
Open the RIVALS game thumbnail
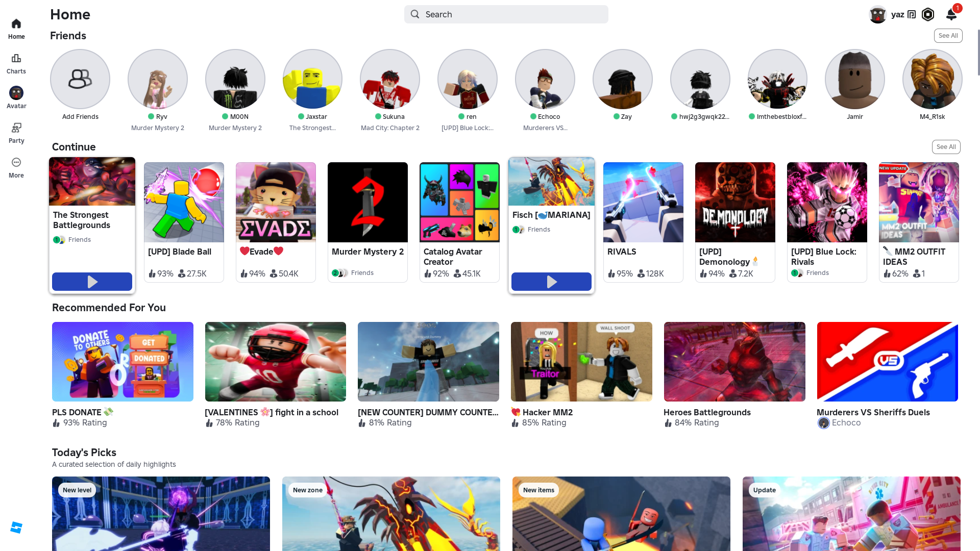click(643, 202)
